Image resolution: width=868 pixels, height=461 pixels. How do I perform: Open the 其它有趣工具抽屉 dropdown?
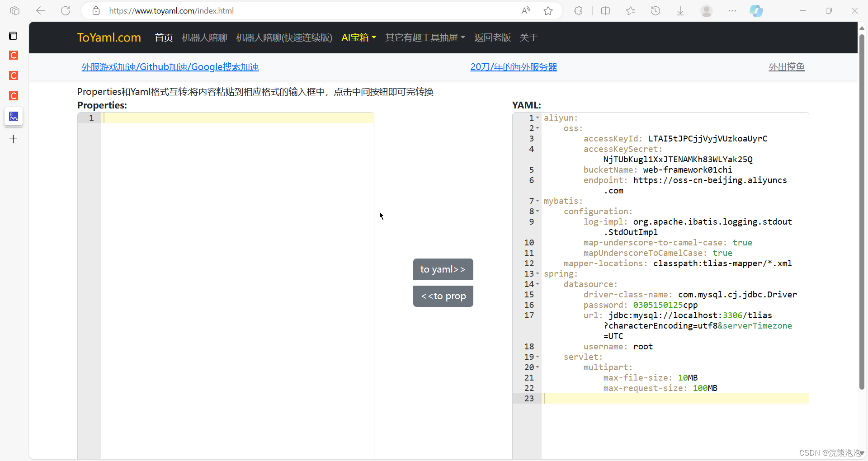click(x=425, y=38)
